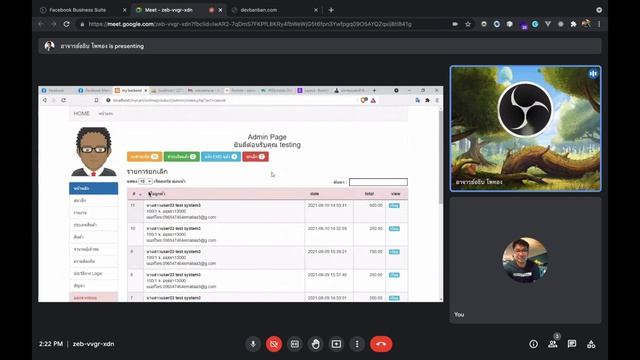Open the Chrome profile avatar

click(x=586, y=24)
